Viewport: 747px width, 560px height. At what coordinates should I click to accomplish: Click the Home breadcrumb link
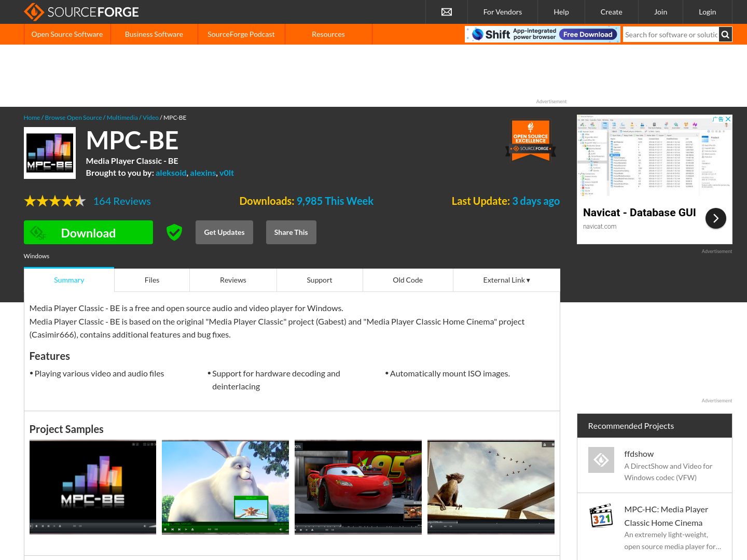click(x=32, y=118)
